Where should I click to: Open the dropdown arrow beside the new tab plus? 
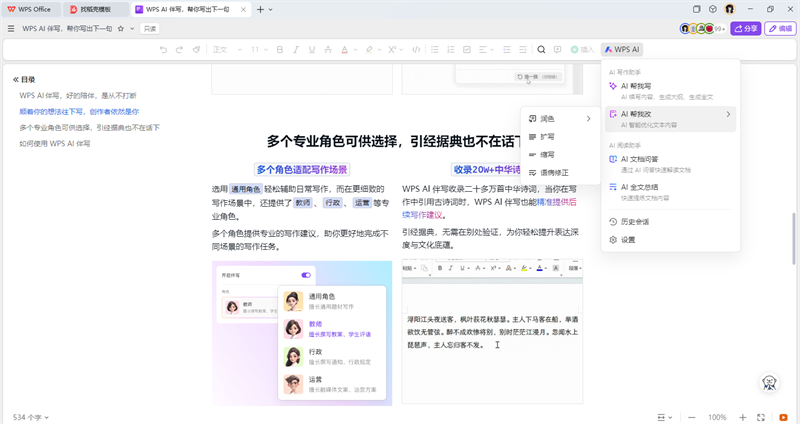270,9
